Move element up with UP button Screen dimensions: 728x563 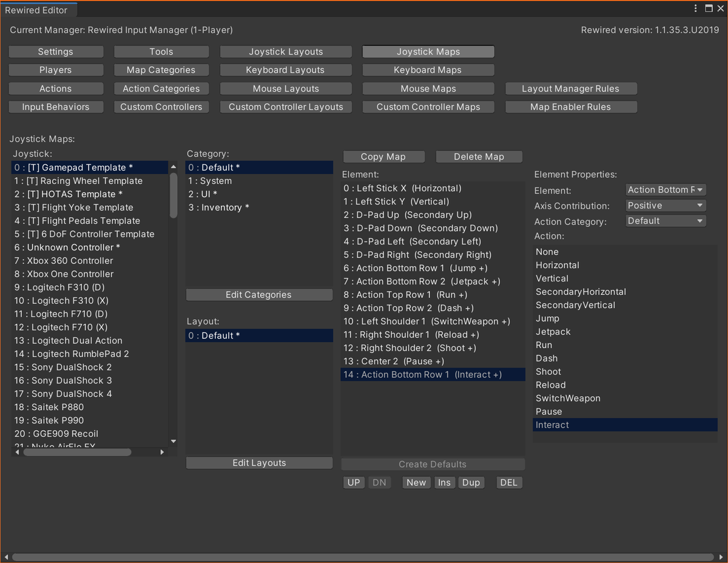click(354, 483)
